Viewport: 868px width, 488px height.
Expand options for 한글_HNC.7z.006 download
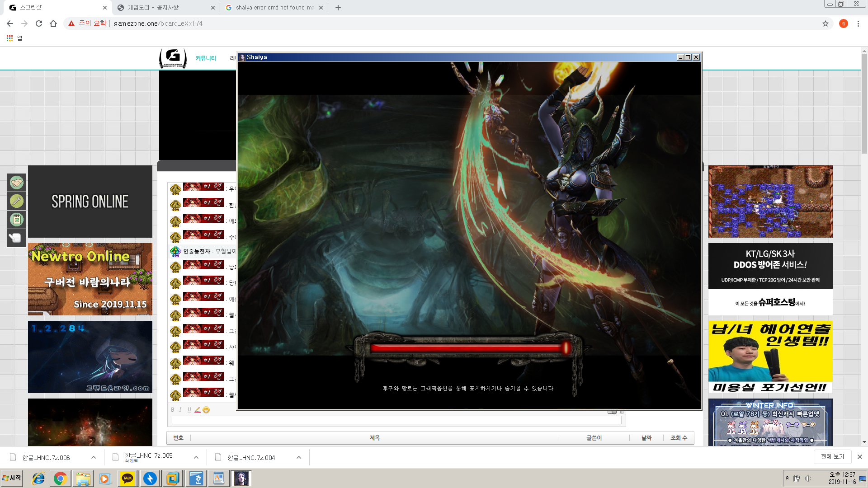[x=94, y=457]
